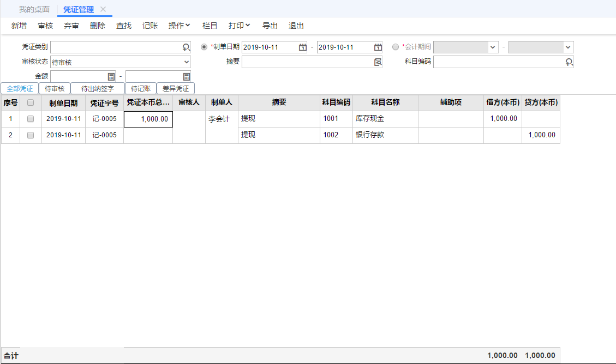616x364 pixels.
Task: Open calculator for minimum 金额
Action: click(x=111, y=77)
